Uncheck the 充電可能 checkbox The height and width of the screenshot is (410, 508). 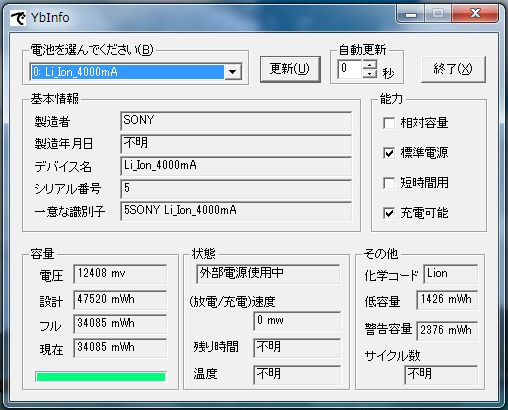(389, 213)
